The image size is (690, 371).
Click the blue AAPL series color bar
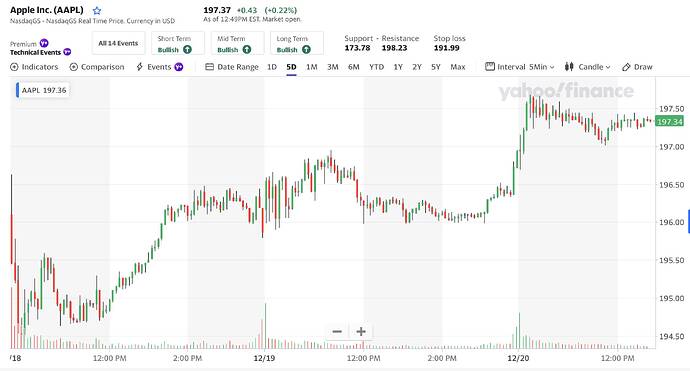point(17,90)
